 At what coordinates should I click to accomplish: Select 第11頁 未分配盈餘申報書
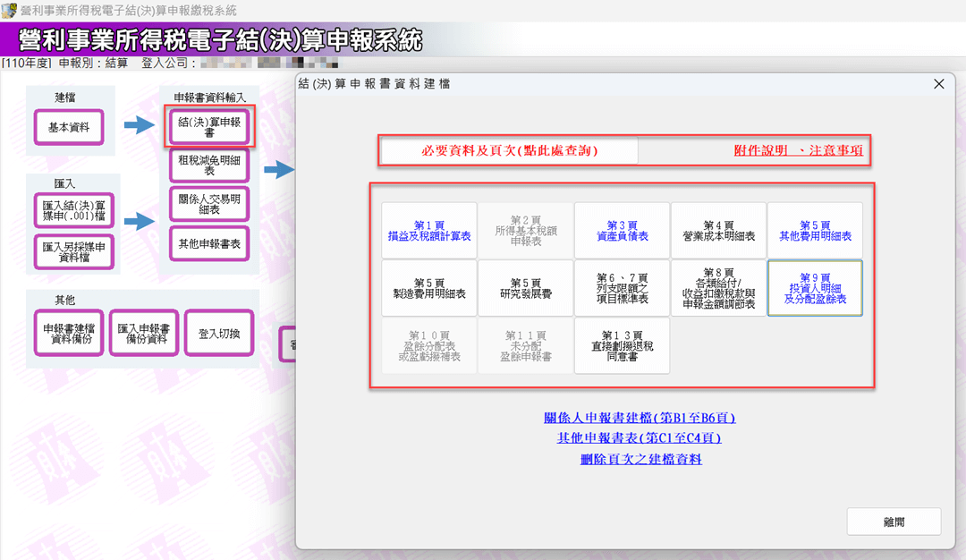pos(526,345)
